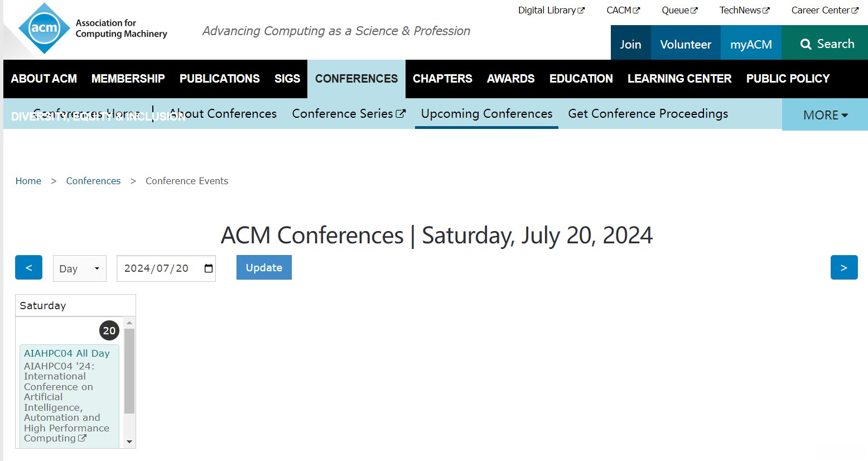This screenshot has width=868, height=461.
Task: Open the Publications menu
Action: (219, 79)
